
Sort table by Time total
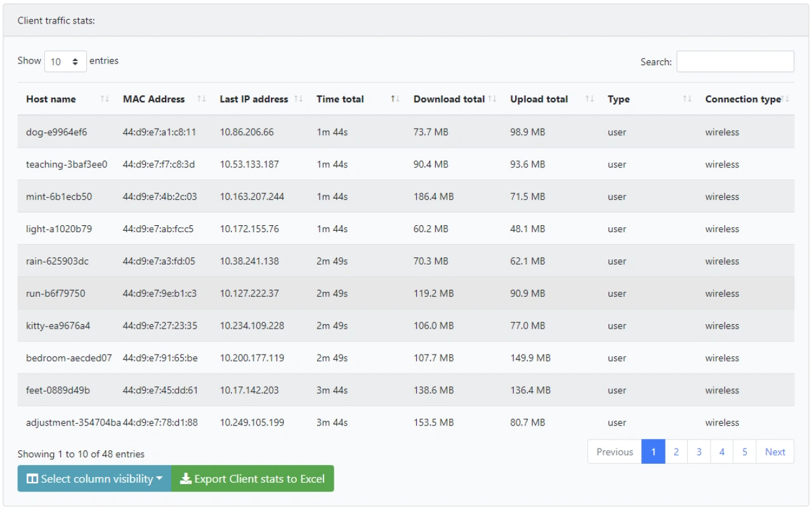click(x=339, y=99)
